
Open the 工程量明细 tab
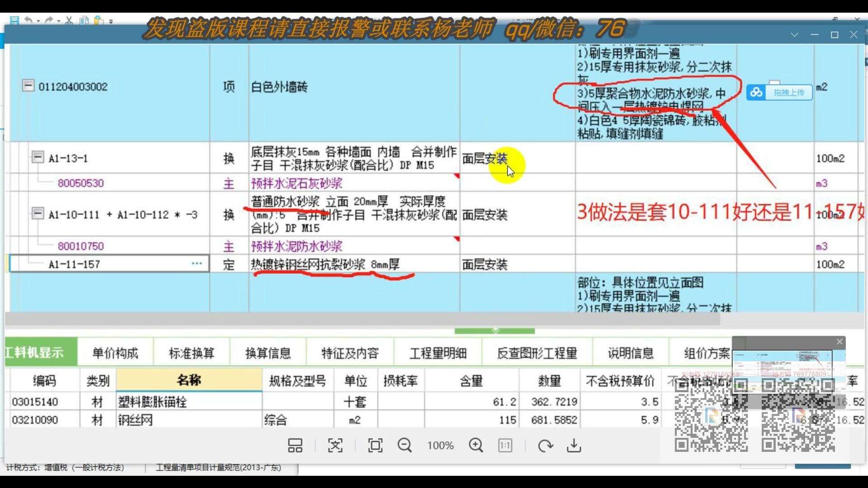[438, 353]
